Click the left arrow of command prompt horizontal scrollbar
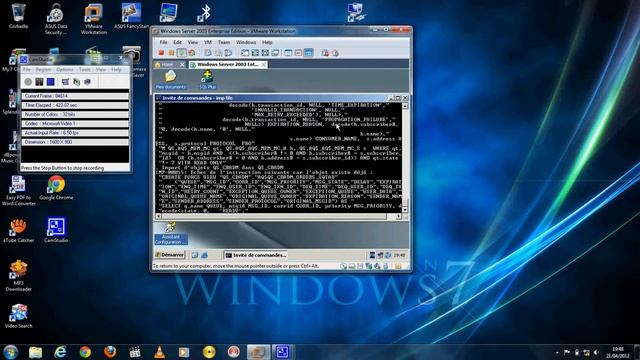The height and width of the screenshot is (360, 640). click(159, 216)
